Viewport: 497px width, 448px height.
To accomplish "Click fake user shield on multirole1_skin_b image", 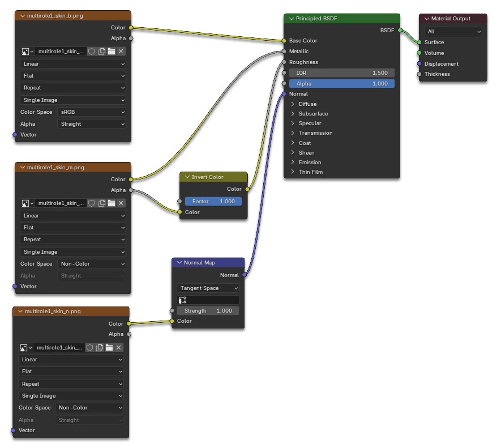I will [x=92, y=52].
